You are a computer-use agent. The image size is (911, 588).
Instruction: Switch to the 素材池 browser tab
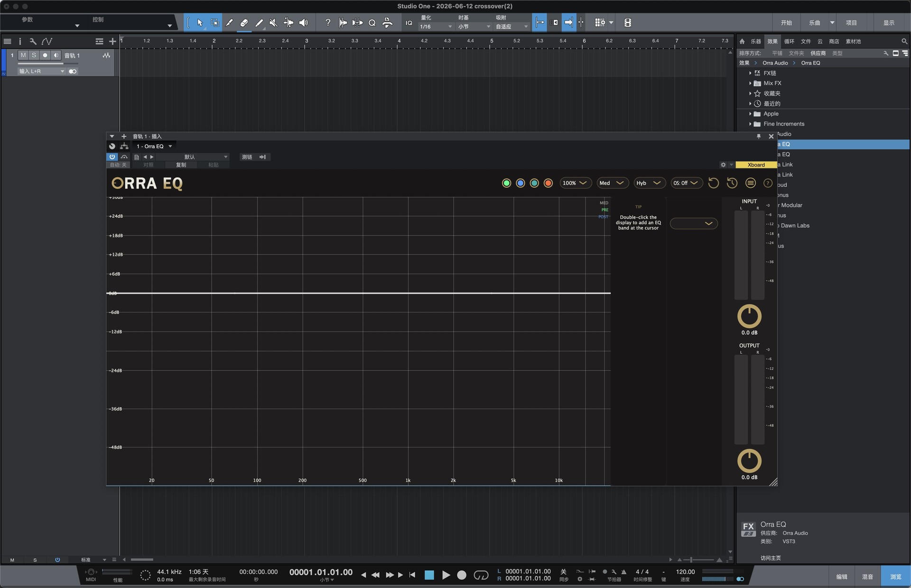coord(853,41)
